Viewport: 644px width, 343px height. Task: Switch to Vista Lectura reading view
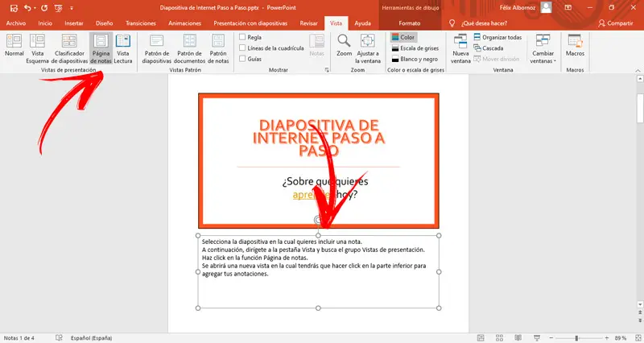tap(123, 48)
